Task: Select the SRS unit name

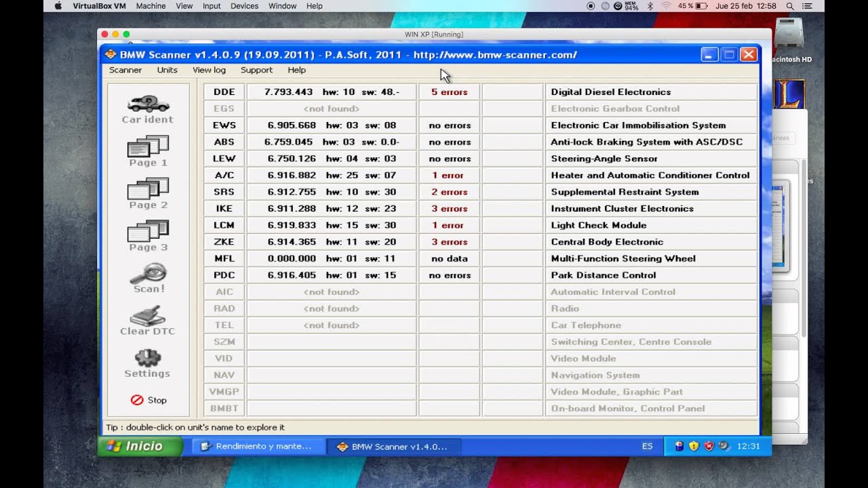Action: 224,192
